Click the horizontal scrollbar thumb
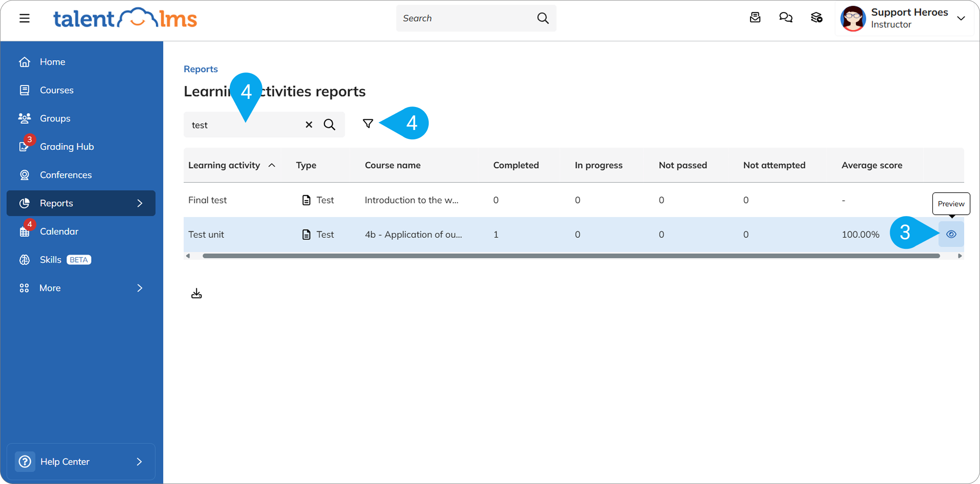The width and height of the screenshot is (980, 484). click(x=571, y=256)
